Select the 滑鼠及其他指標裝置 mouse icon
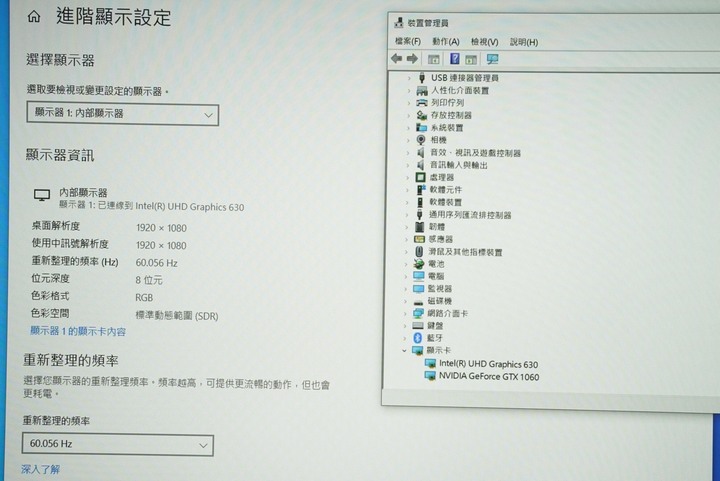 coord(419,252)
